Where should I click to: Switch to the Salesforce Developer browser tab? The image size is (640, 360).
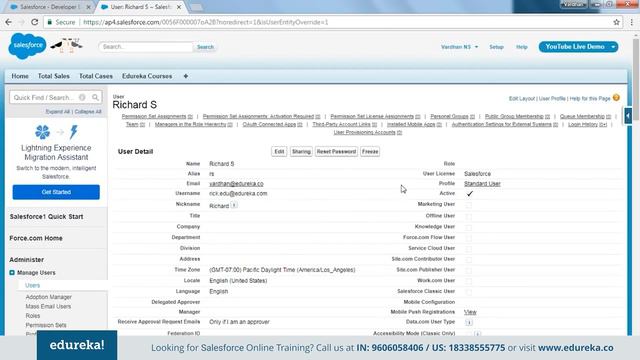49,7
